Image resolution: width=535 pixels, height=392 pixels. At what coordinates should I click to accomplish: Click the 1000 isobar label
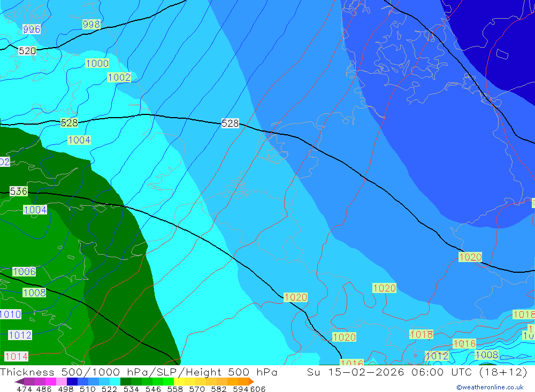tap(97, 63)
